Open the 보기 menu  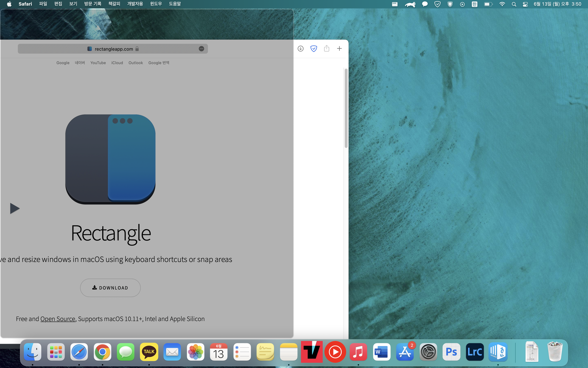tap(73, 4)
